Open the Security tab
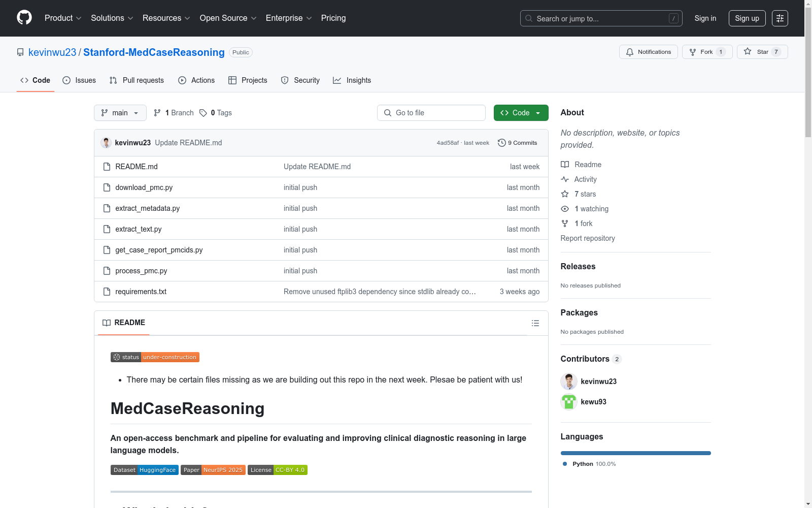Viewport: 812px width, 508px height. point(300,80)
